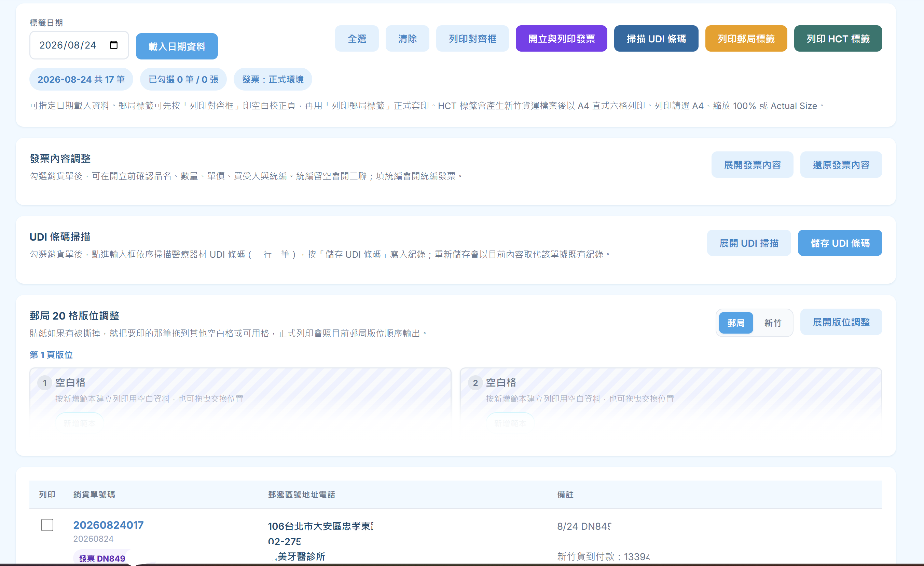924x566 pixels.
Task: Click 第 1 頁版位 page label
Action: 51,355
